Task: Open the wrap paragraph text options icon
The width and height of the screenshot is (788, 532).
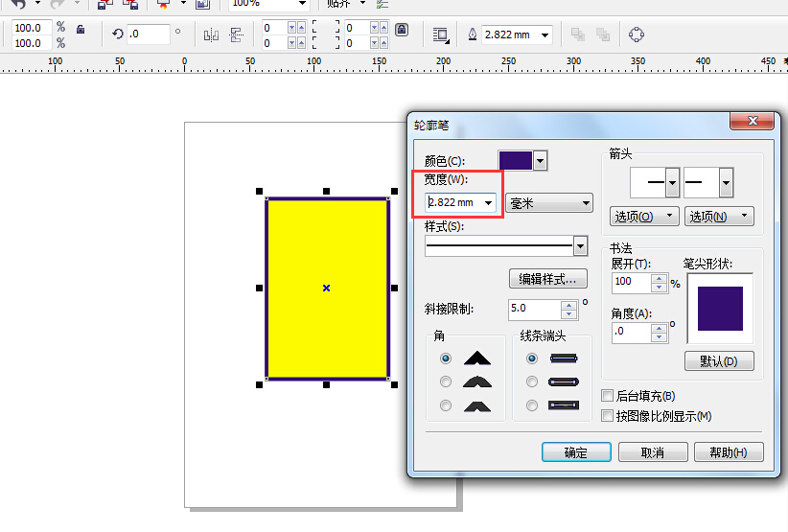Action: [441, 35]
